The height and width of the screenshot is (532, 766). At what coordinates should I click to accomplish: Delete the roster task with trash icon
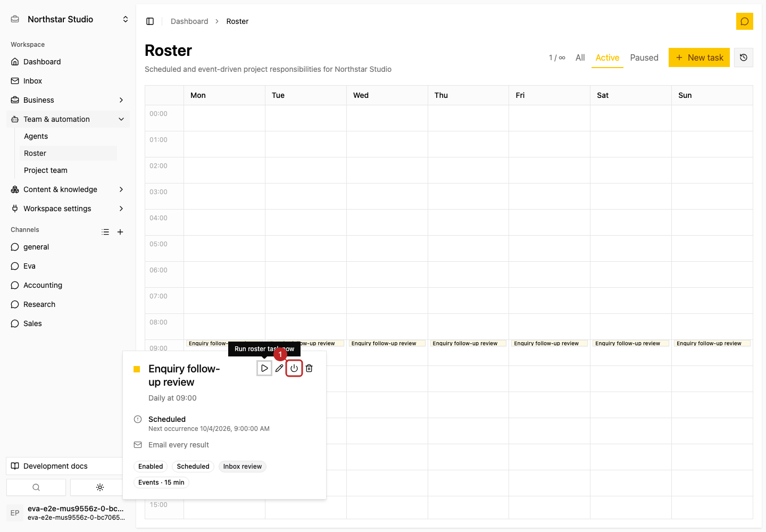pos(309,368)
